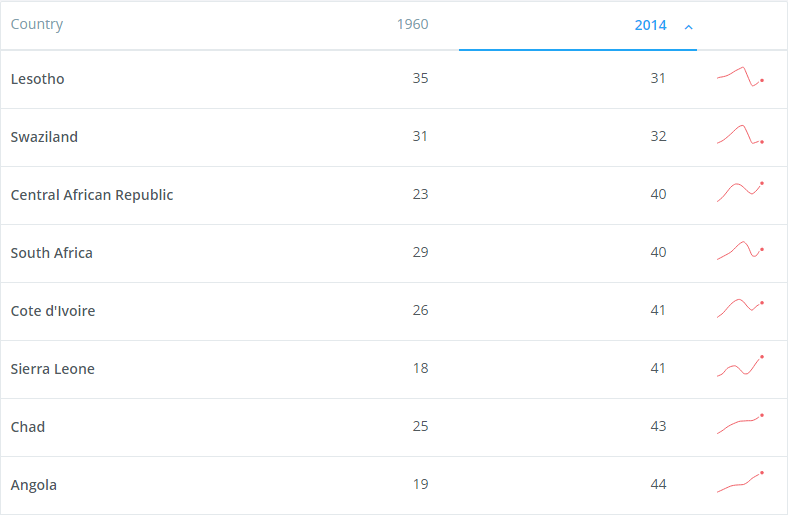The width and height of the screenshot is (788, 515).
Task: Select Angola country name
Action: (x=34, y=485)
